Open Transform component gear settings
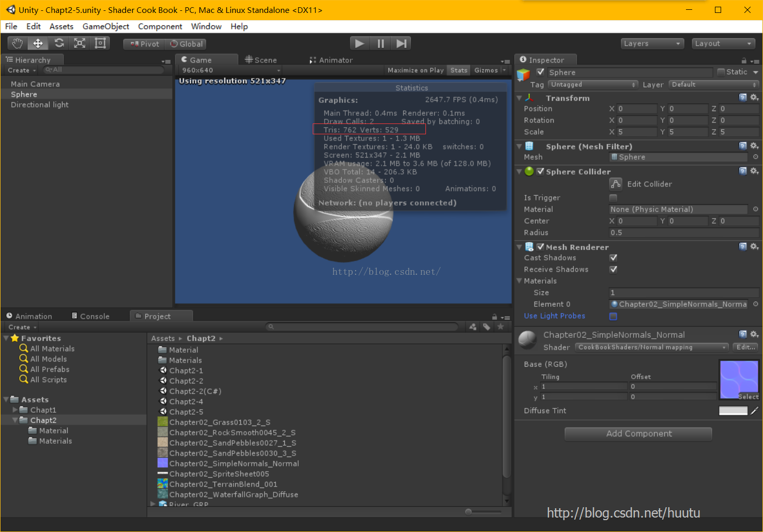This screenshot has width=763, height=532. [754, 98]
